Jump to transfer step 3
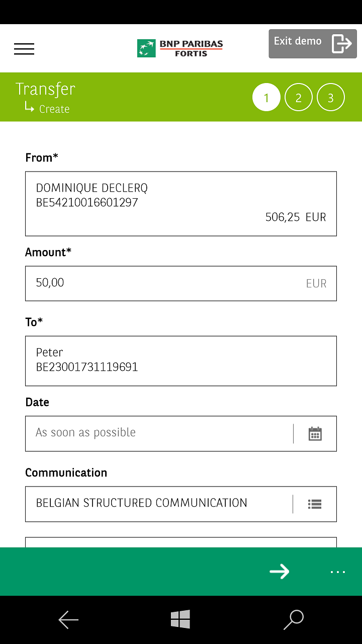362x644 pixels. click(x=330, y=98)
